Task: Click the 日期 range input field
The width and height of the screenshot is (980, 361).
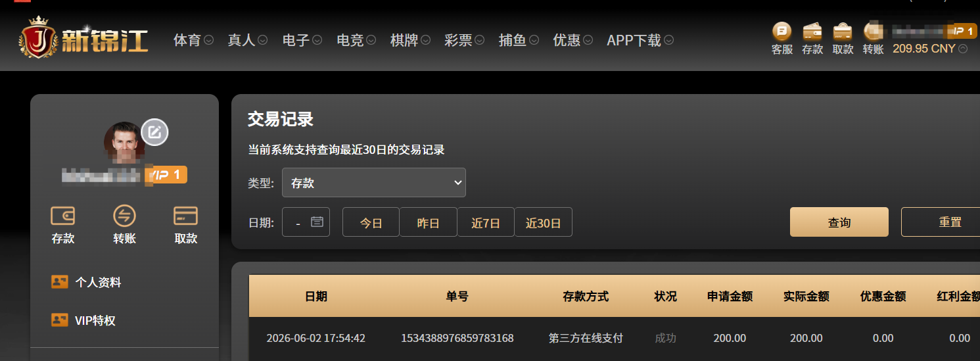Action: 306,222
